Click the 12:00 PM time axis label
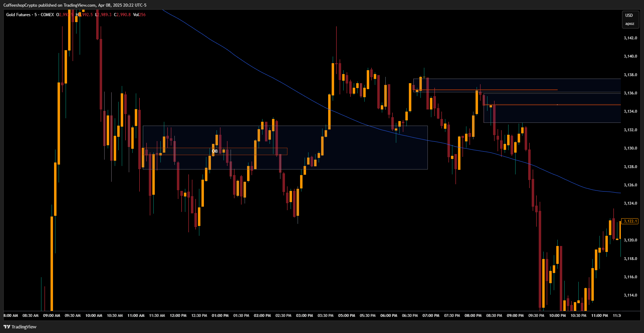Screen dimensions: 644x333 (178, 315)
